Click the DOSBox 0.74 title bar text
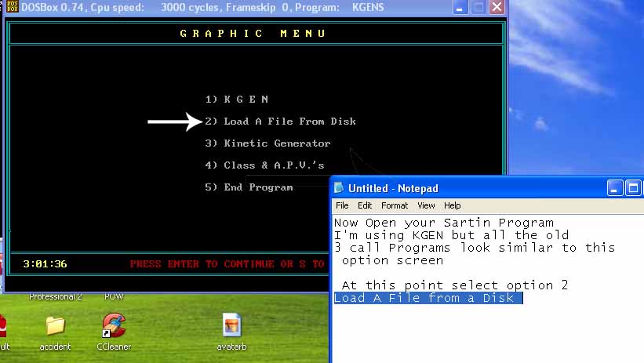 coord(202,7)
